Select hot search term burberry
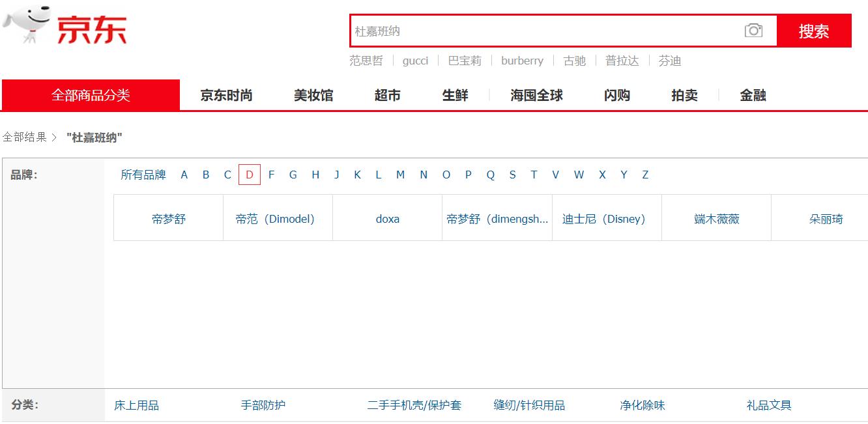This screenshot has width=868, height=424. (522, 61)
